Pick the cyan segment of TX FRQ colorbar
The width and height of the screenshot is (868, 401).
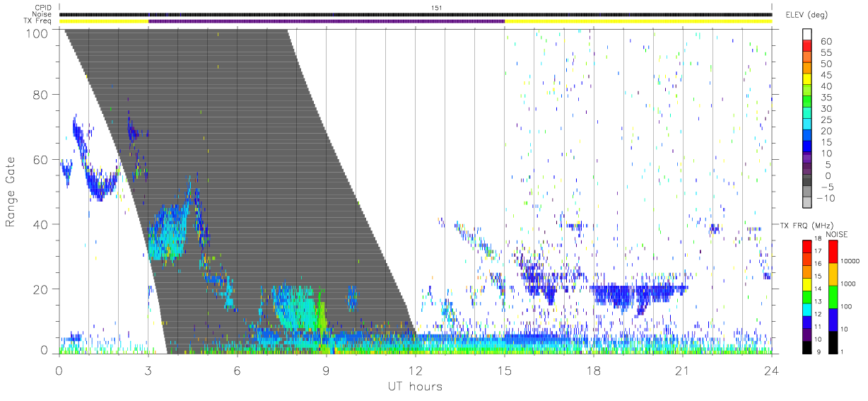pyautogui.click(x=807, y=308)
